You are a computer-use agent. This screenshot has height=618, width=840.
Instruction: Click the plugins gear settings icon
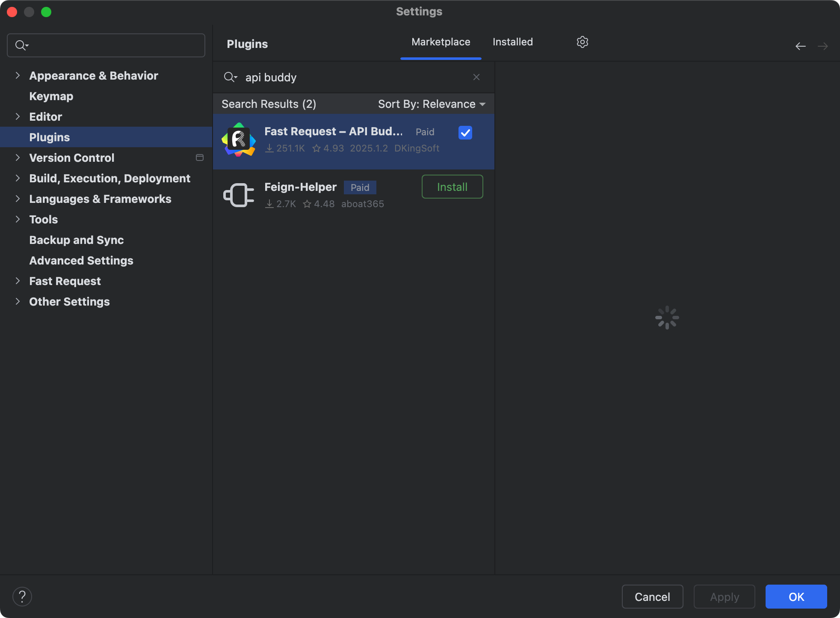[582, 42]
